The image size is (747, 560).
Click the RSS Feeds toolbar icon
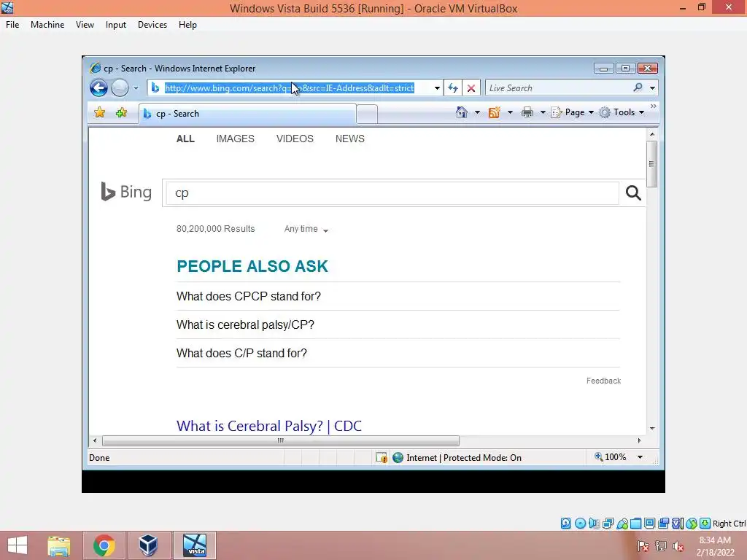(495, 112)
